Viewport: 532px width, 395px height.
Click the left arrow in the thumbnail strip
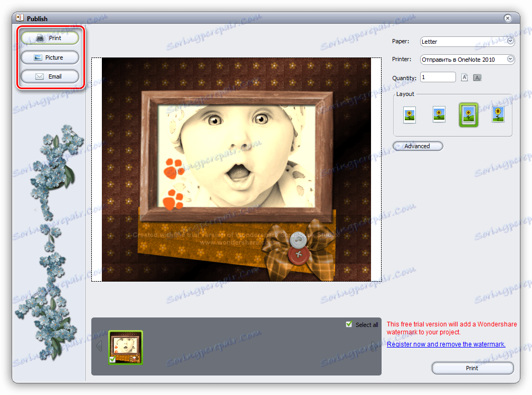(99, 345)
